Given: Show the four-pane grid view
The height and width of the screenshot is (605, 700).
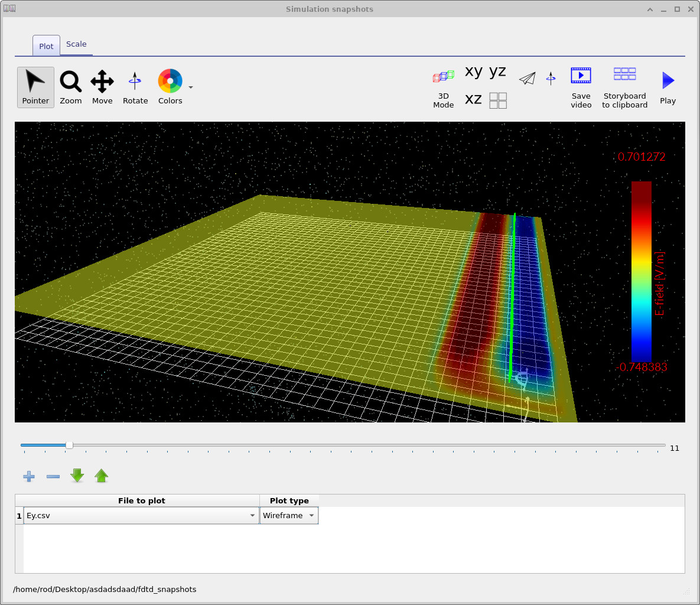Looking at the screenshot, I should (498, 100).
